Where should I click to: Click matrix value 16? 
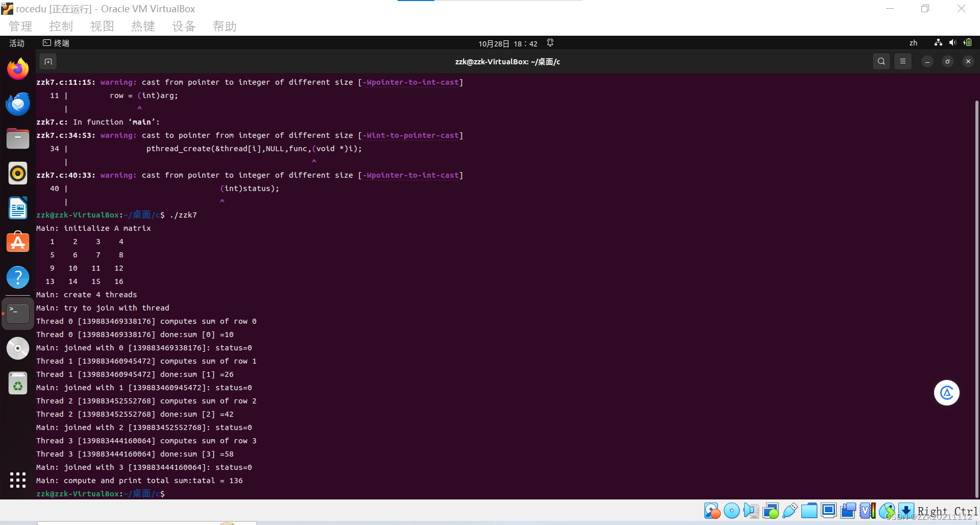click(119, 281)
